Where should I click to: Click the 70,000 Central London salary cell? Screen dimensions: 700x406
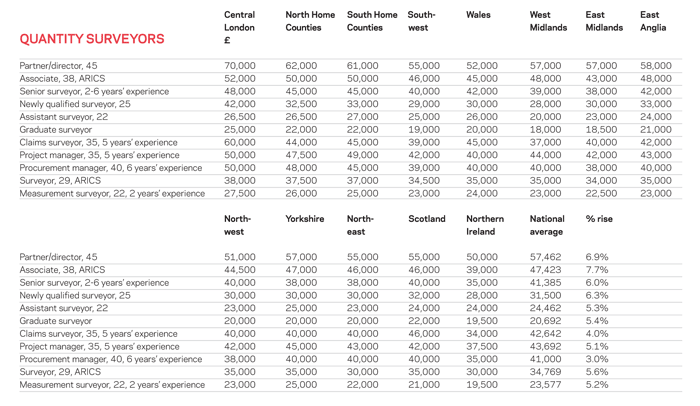(x=240, y=65)
